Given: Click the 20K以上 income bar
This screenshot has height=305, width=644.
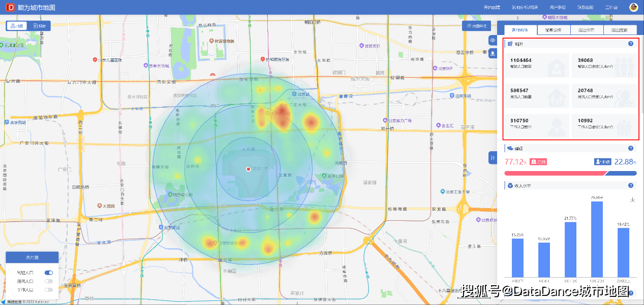Looking at the screenshot, I should (624, 252).
